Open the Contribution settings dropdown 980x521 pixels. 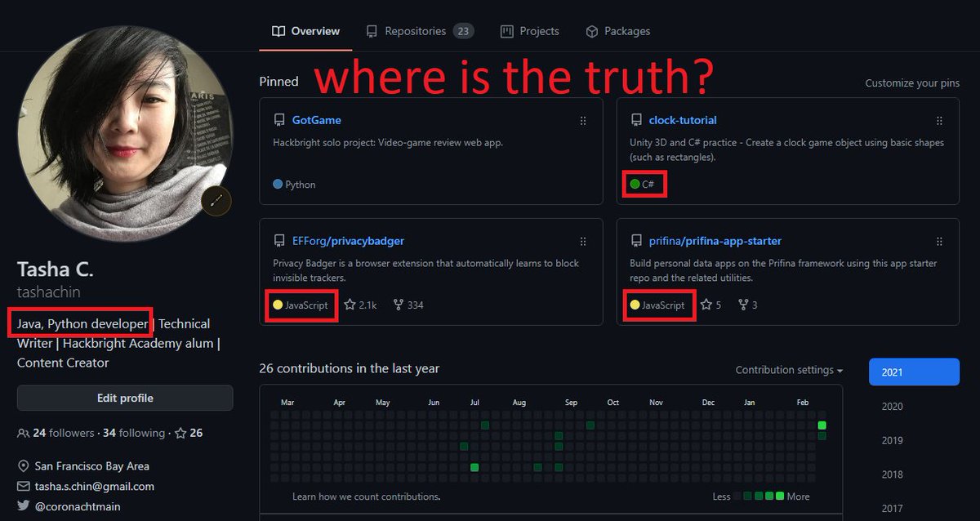click(789, 370)
